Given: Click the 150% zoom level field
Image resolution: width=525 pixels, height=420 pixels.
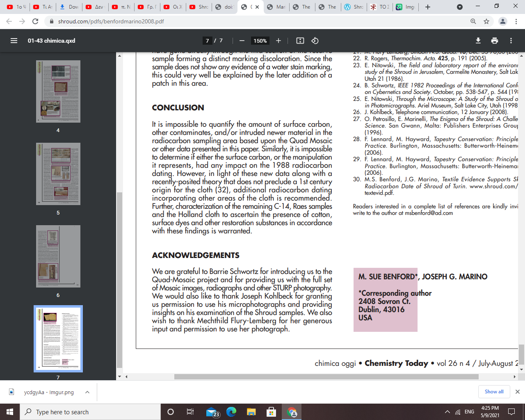Looking at the screenshot, I should coord(260,41).
